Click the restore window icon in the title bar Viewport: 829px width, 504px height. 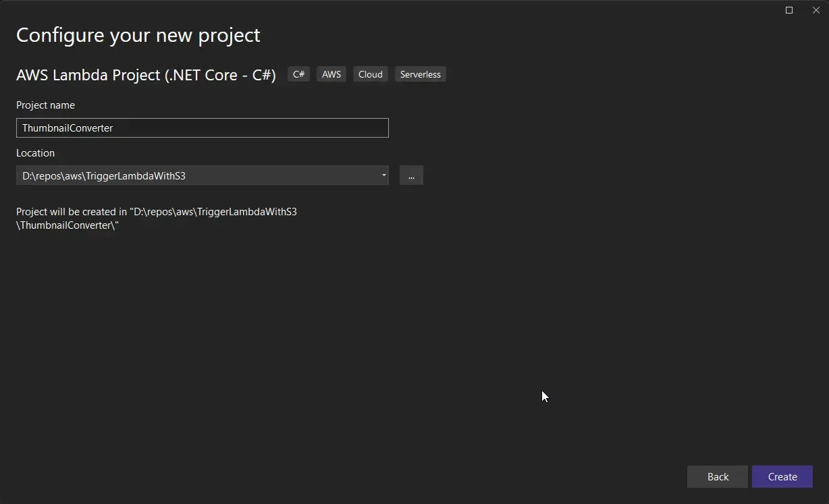[788, 10]
